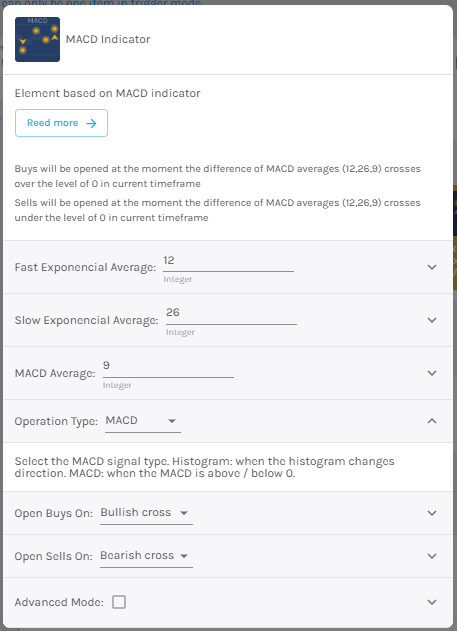This screenshot has height=631, width=457.
Task: Expand the Open Sells On help chevron
Action: pos(432,556)
